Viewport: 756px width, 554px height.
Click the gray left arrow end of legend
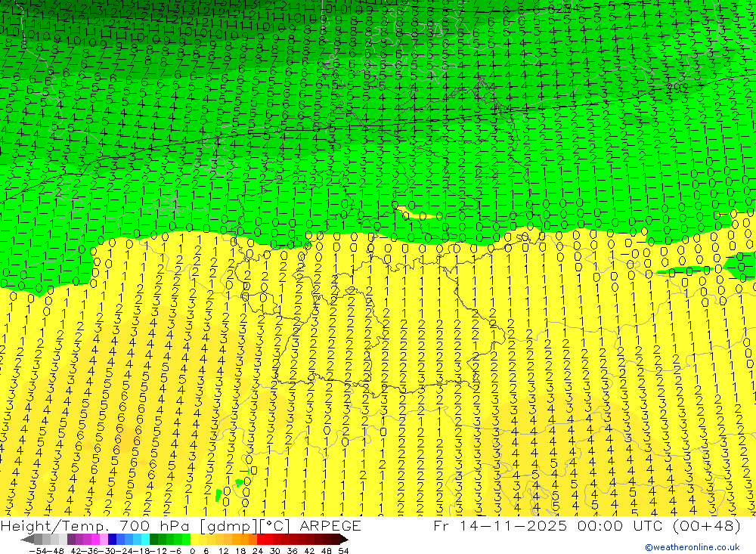tap(27, 539)
